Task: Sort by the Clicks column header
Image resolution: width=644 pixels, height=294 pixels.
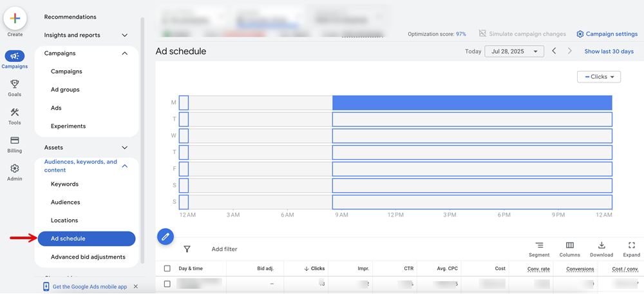Action: (318, 268)
